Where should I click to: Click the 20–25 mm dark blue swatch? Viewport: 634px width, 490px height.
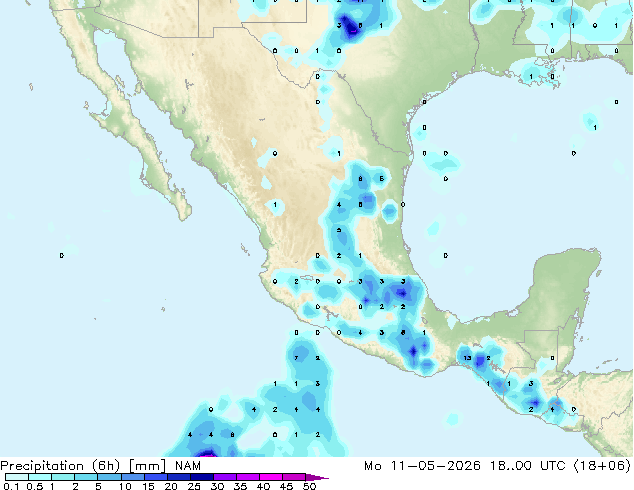(179, 477)
